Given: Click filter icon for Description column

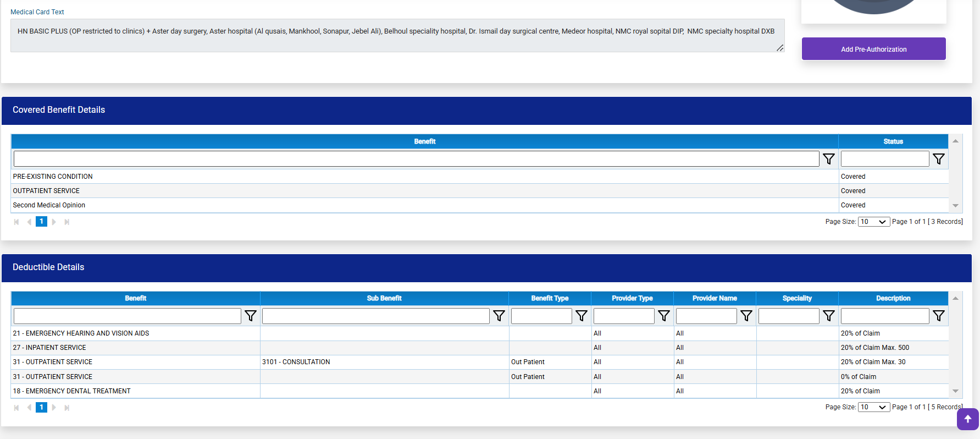Looking at the screenshot, I should click(938, 316).
